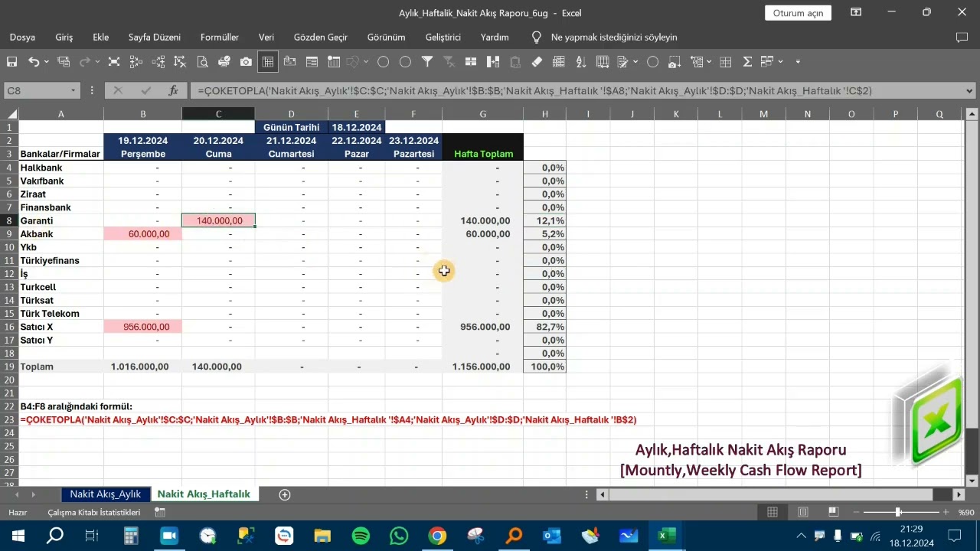Image resolution: width=980 pixels, height=551 pixels.
Task: Click the Insert Function fx button
Action: pyautogui.click(x=174, y=90)
